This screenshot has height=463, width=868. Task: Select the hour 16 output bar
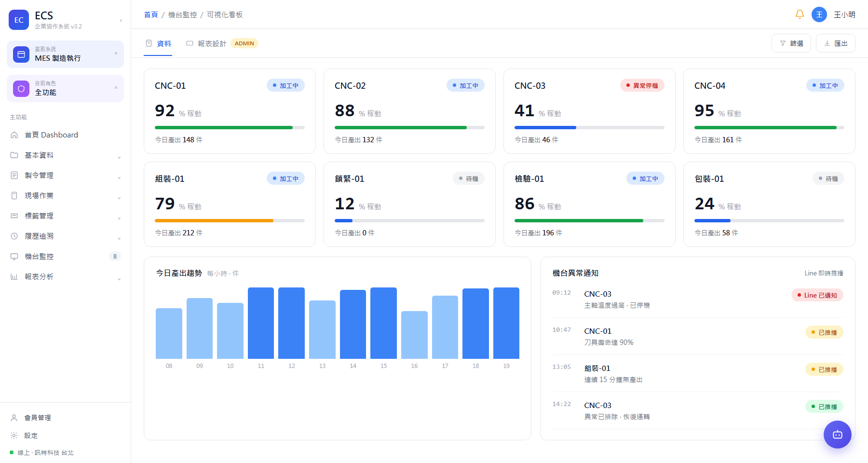point(414,335)
